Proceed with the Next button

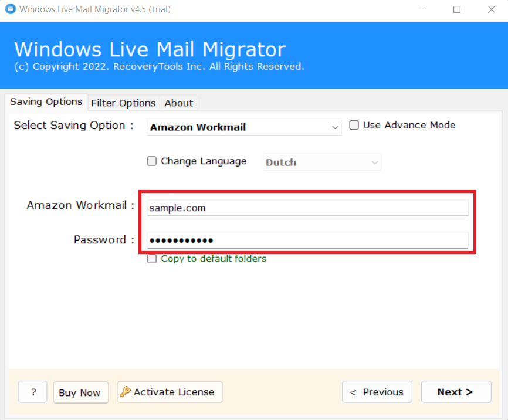point(456,392)
